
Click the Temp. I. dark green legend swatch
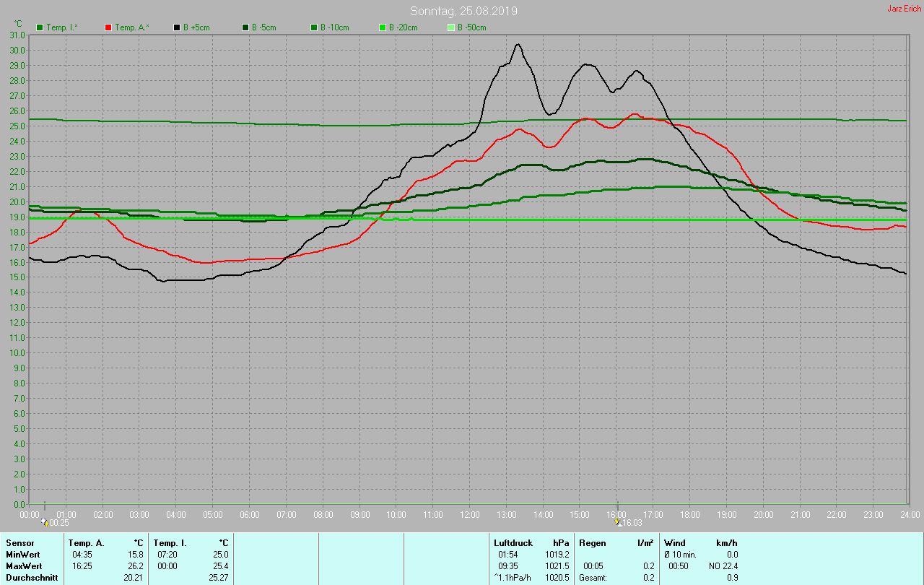tap(40, 27)
